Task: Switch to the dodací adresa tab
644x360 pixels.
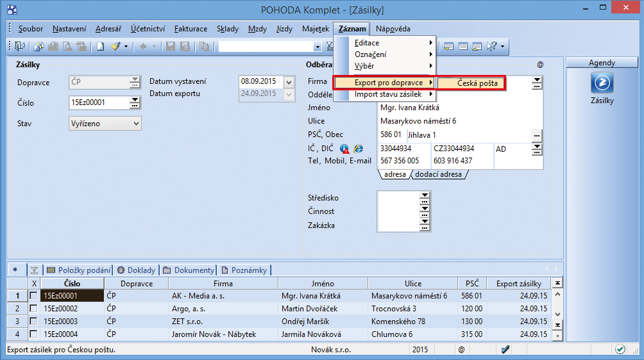Action: 438,174
